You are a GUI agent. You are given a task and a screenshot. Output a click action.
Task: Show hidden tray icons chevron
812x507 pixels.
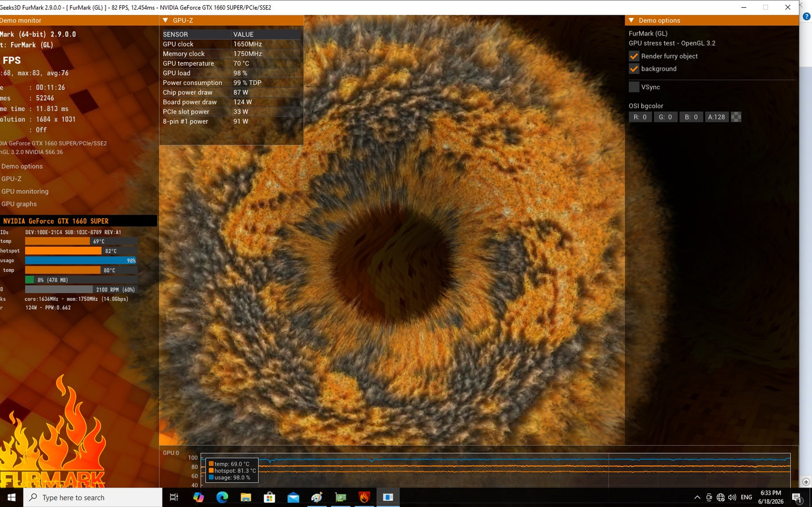(x=697, y=497)
